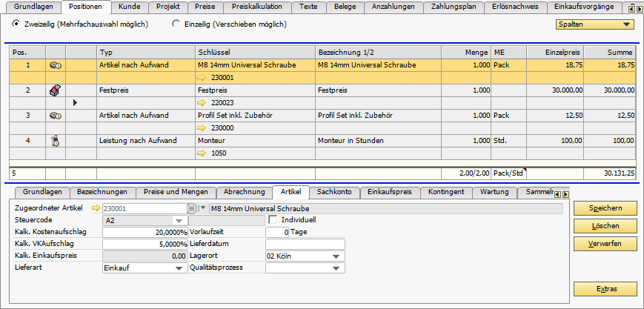Open the Projekt tab
644x309 pixels.
168,7
